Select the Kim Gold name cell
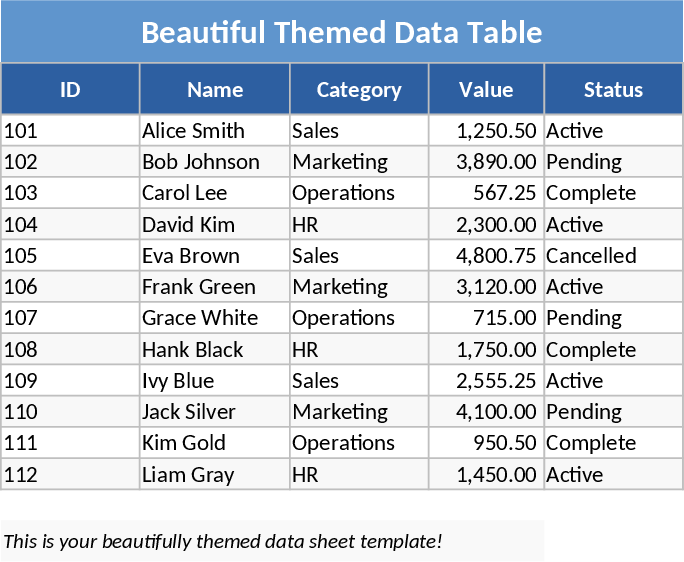 point(214,442)
